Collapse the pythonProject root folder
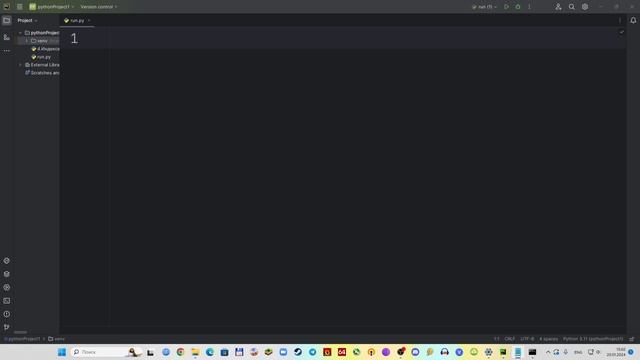 20,33
